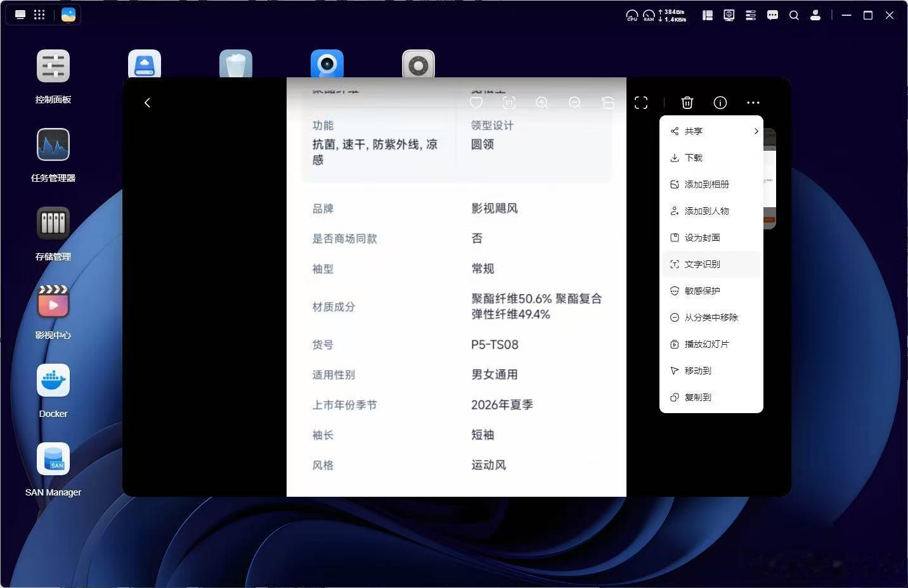Select 从分类中移除 option

711,317
